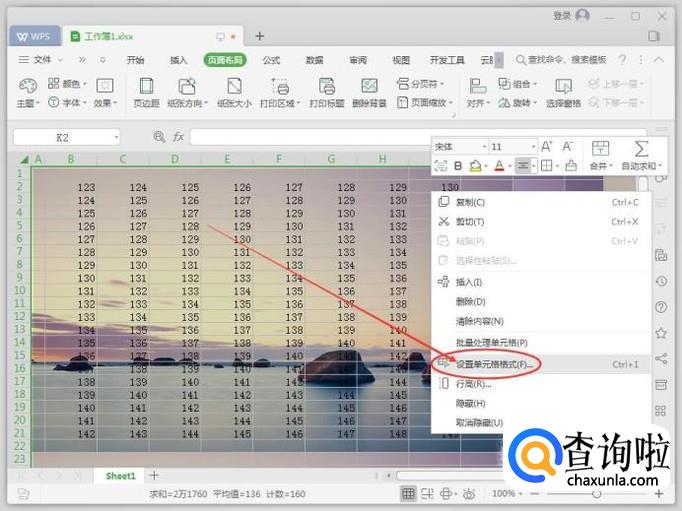Viewport: 682px width, 511px height.
Task: Select 设置单元格格式 in context menu
Action: tap(492, 364)
